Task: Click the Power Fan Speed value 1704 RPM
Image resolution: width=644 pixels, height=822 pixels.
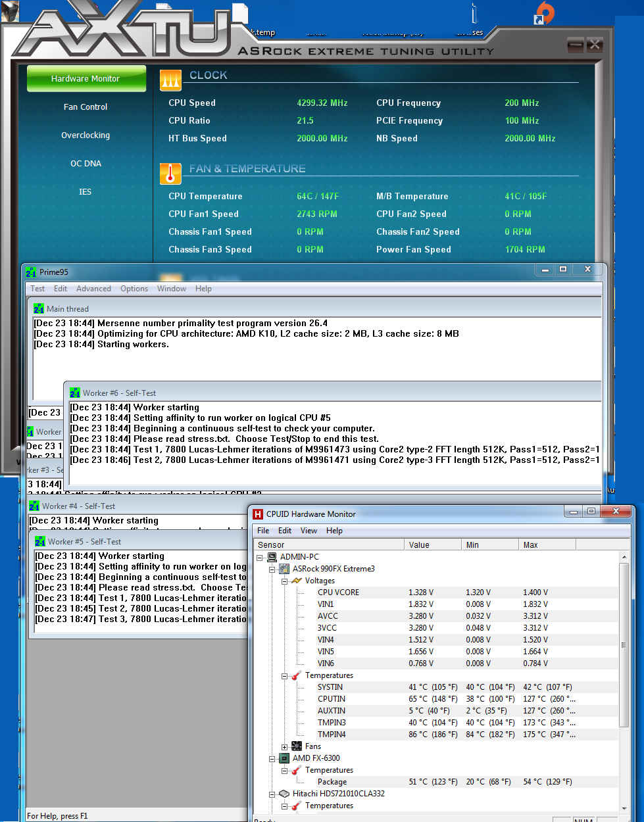Action: [525, 249]
